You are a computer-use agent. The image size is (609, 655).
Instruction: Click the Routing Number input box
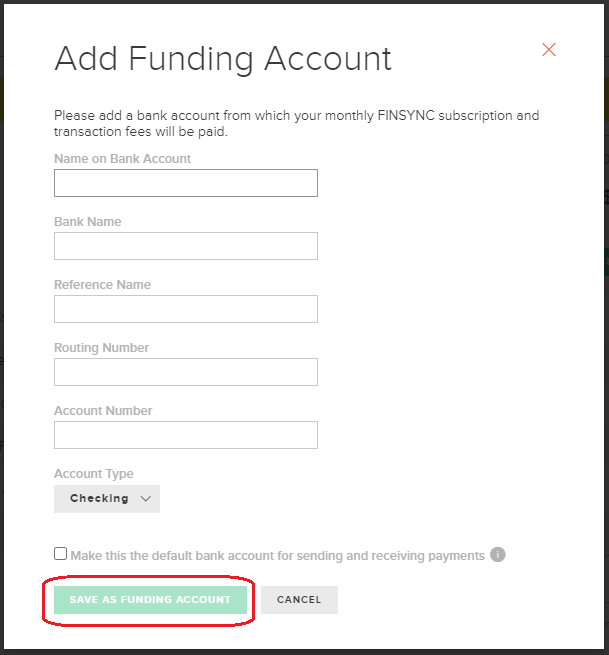[x=186, y=372]
